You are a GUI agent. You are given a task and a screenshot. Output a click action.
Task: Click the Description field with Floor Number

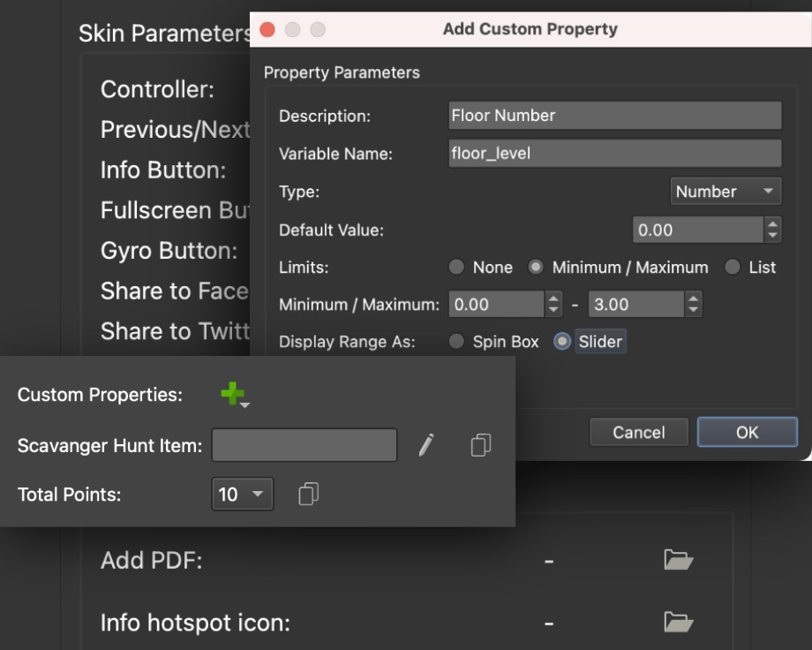(614, 116)
